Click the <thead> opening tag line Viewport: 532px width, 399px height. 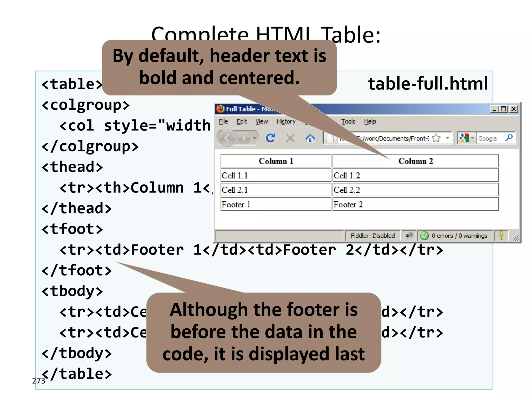(x=72, y=167)
